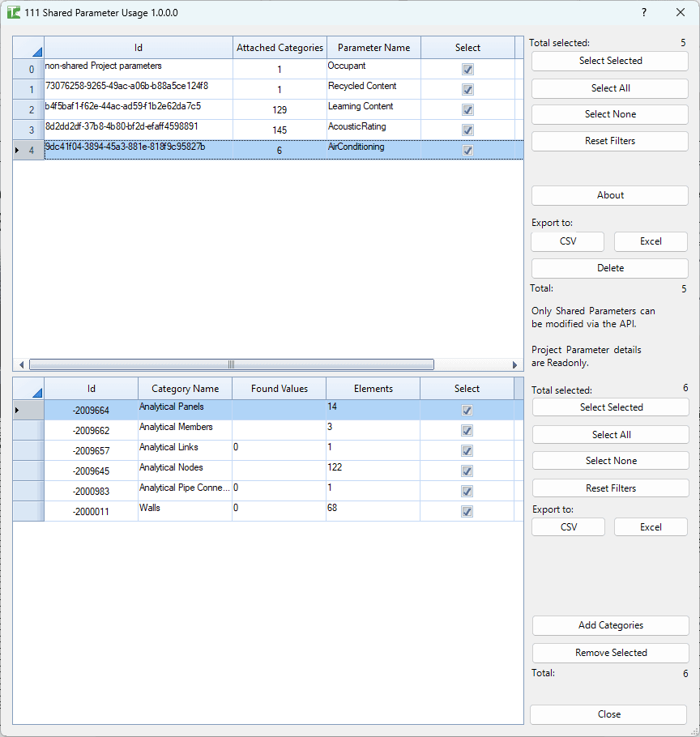Click the help question mark in the title bar

click(x=644, y=13)
